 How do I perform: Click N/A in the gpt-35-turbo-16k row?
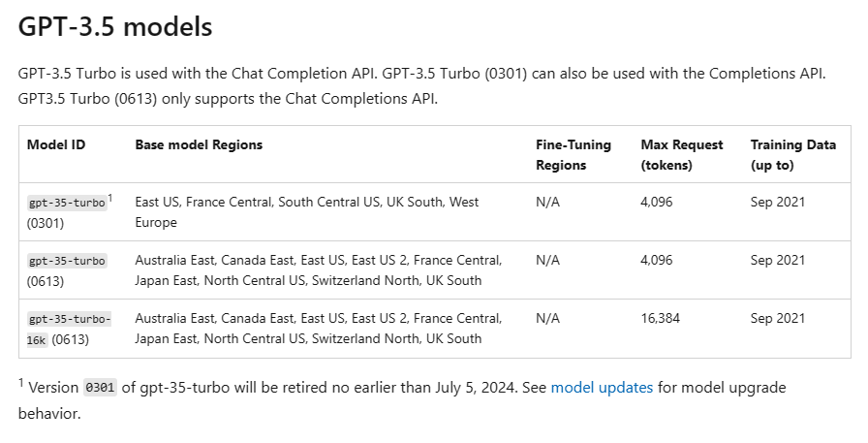[x=547, y=318]
